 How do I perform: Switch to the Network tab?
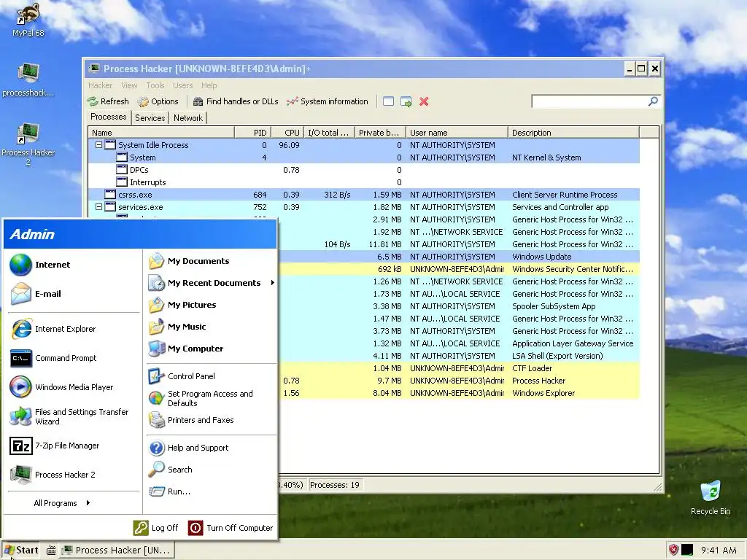click(188, 118)
